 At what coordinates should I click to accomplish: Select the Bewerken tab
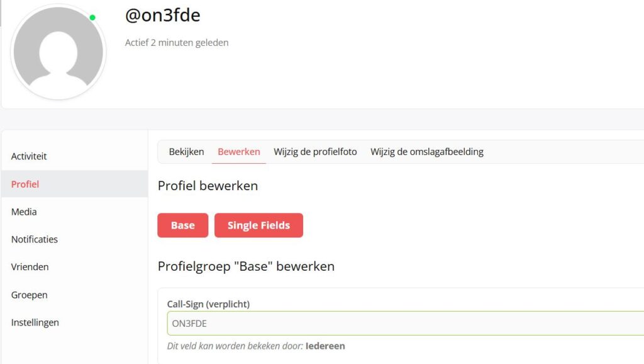click(x=239, y=152)
